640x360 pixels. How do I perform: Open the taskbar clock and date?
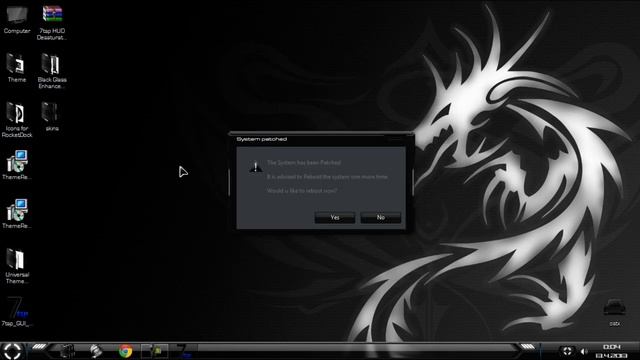[x=611, y=351]
